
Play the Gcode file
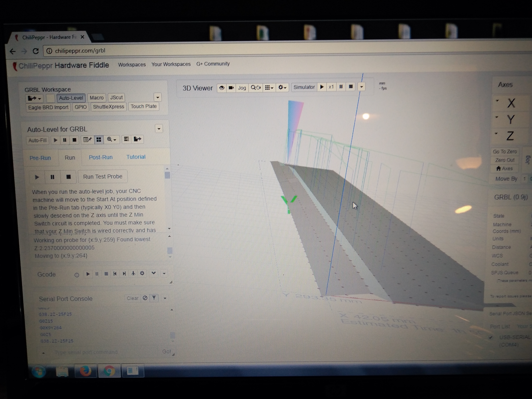click(88, 274)
